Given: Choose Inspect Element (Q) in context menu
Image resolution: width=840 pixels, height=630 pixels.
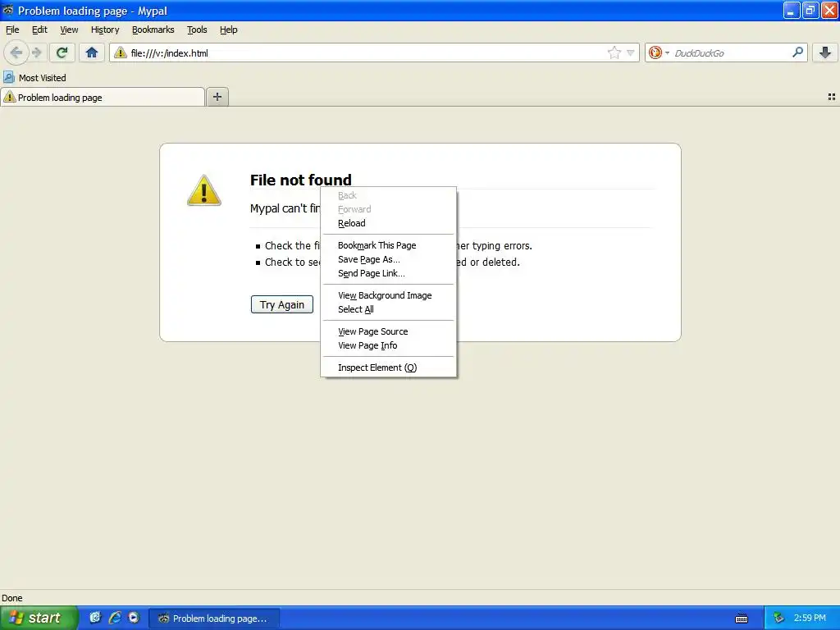Looking at the screenshot, I should coord(388,367).
